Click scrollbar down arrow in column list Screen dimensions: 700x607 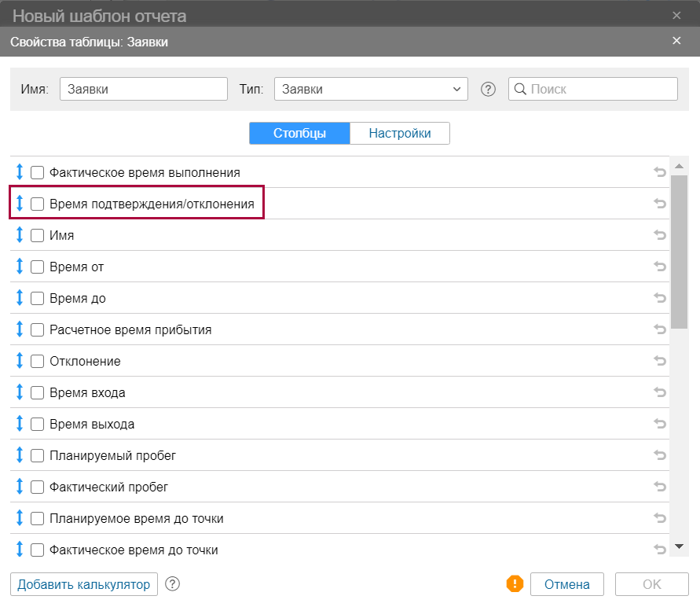[x=679, y=546]
